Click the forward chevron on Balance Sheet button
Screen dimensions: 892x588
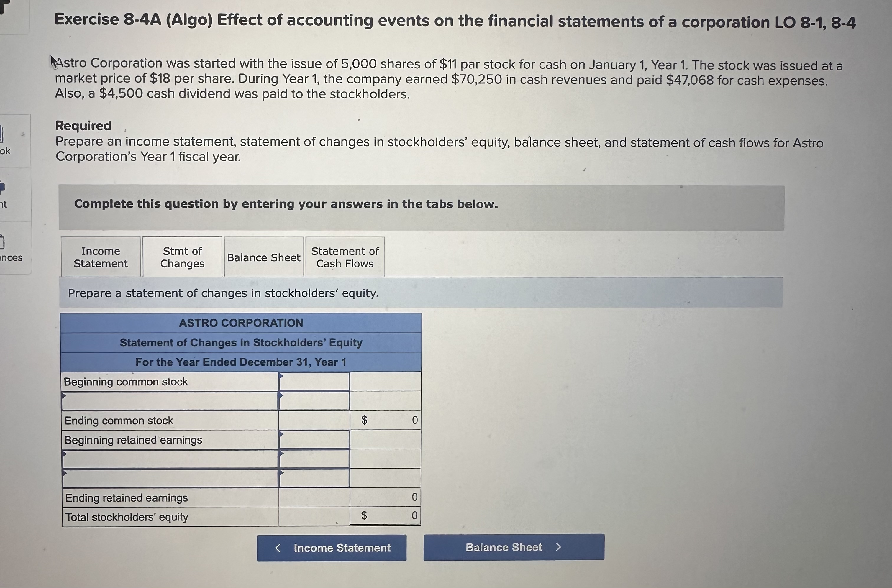click(558, 548)
